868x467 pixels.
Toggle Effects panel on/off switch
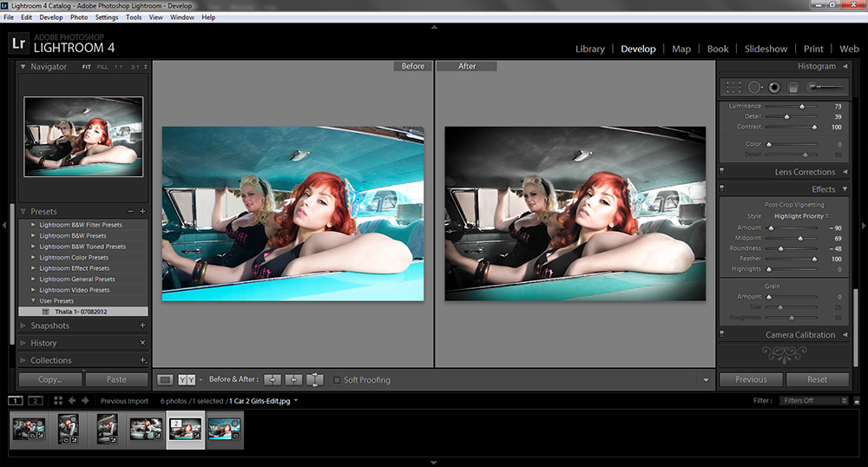(722, 188)
